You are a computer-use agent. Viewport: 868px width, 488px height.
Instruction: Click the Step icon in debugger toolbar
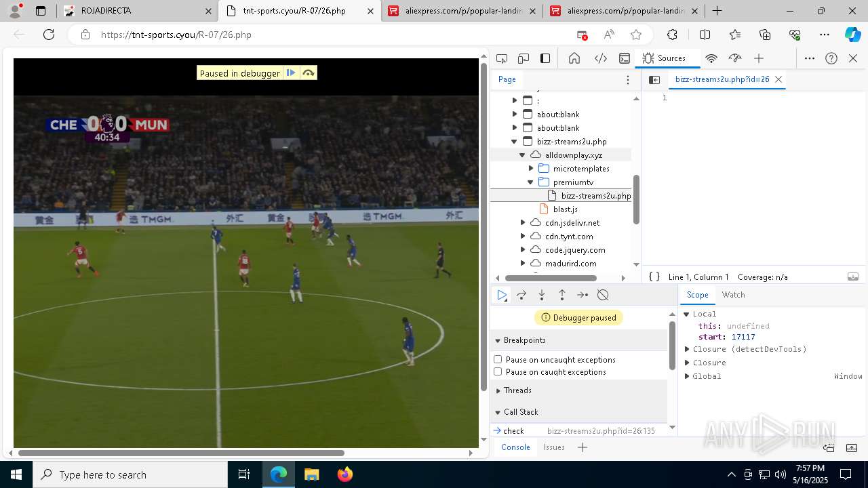pos(583,295)
